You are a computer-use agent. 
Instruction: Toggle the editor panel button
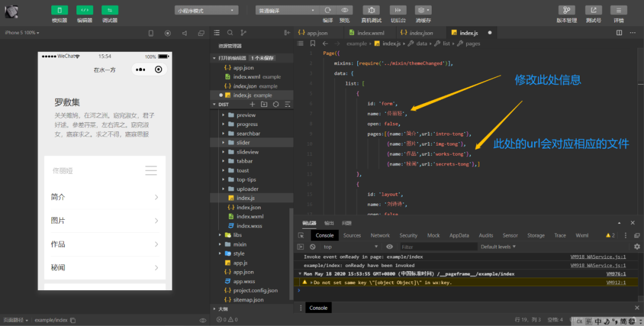(x=85, y=10)
